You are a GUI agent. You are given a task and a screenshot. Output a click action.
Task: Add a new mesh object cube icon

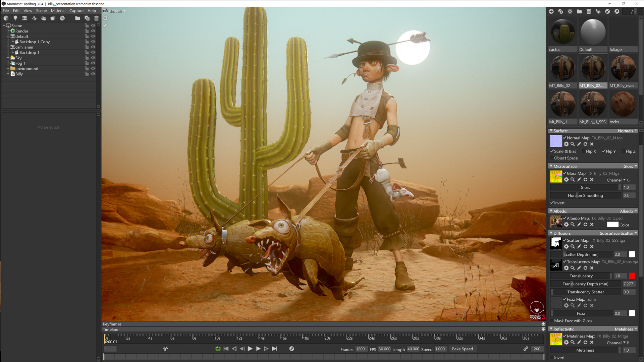(6, 18)
